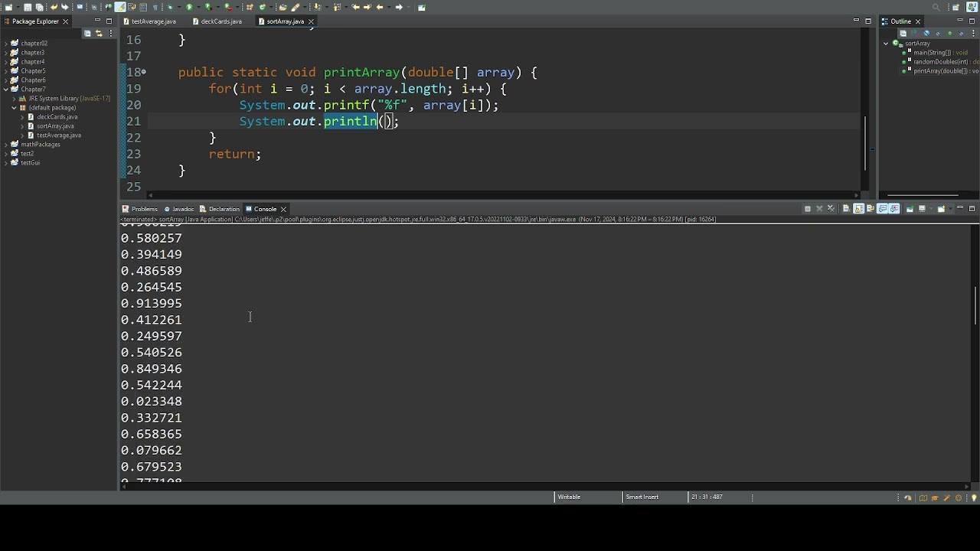
Task: Open Outline view menu dots
Action: point(973,33)
